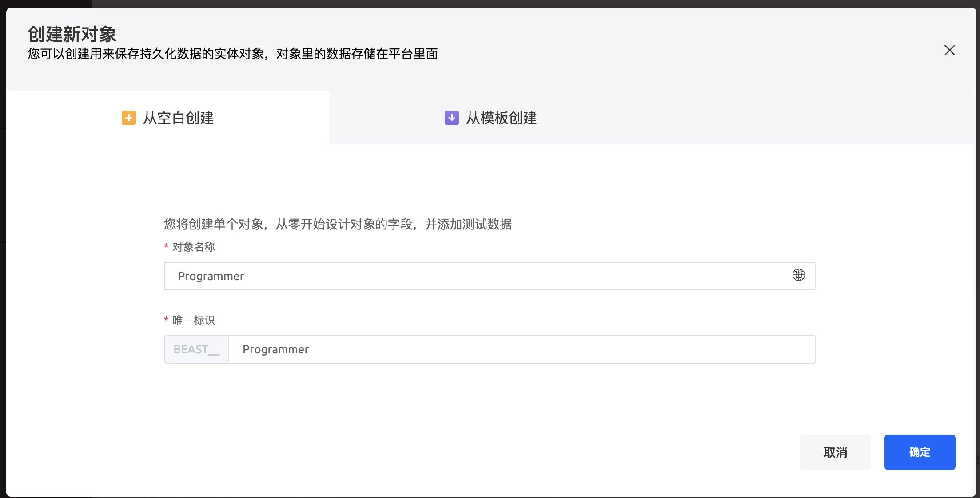
Task: Click the orange plus icon
Action: [x=129, y=118]
